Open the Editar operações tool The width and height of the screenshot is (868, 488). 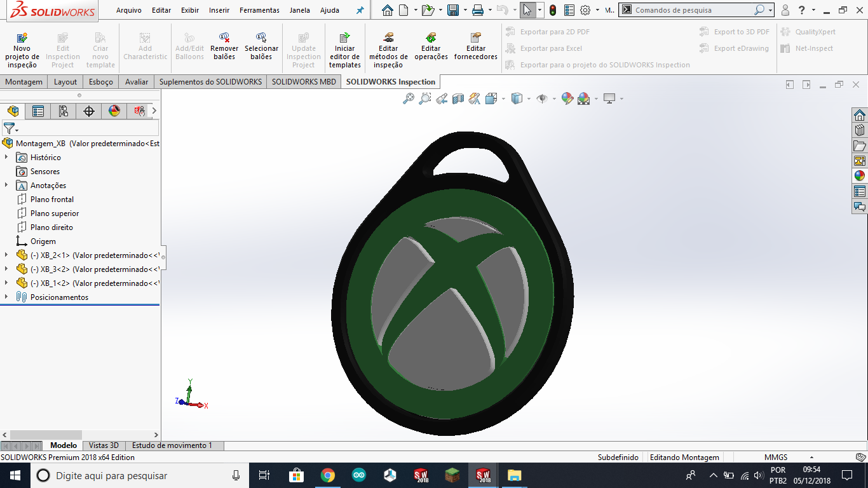point(431,46)
